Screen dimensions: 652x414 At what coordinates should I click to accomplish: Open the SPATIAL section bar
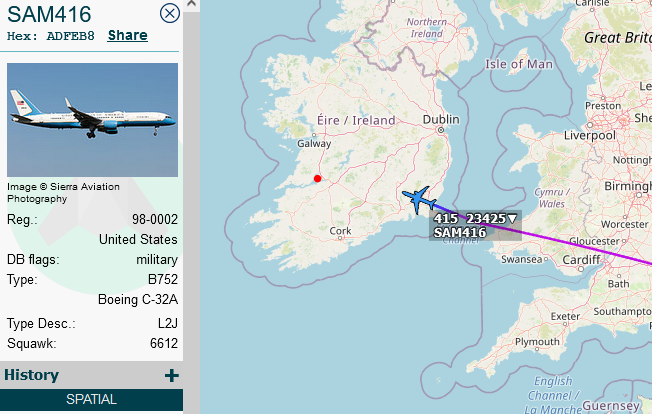point(91,399)
